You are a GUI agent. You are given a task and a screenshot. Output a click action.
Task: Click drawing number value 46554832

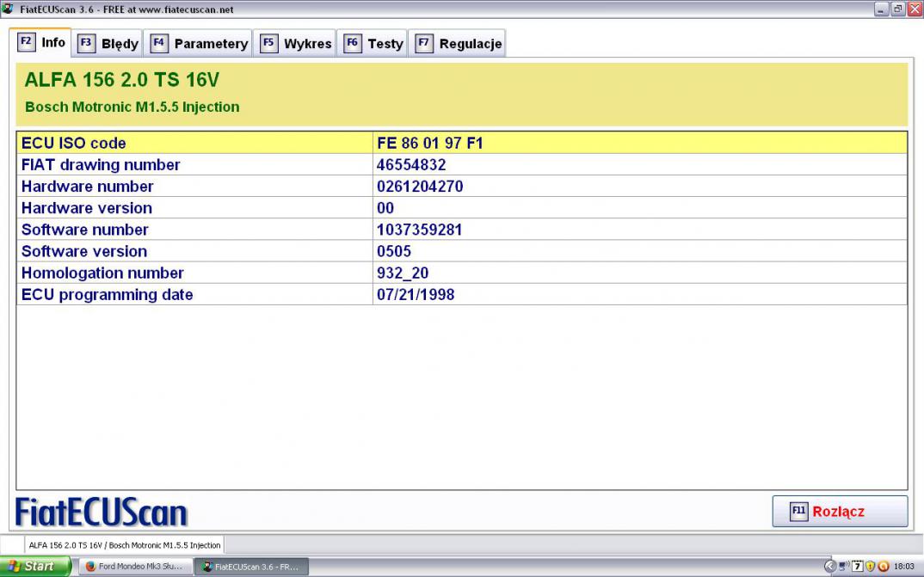[411, 165]
